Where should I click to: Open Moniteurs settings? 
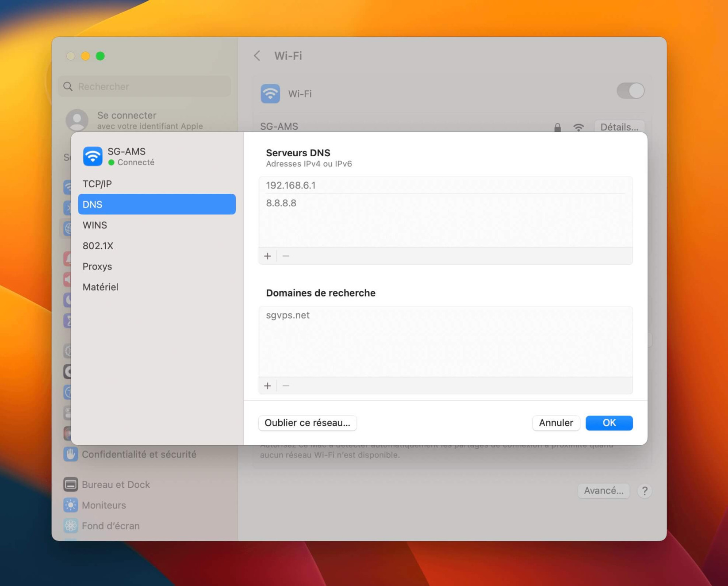point(104,505)
